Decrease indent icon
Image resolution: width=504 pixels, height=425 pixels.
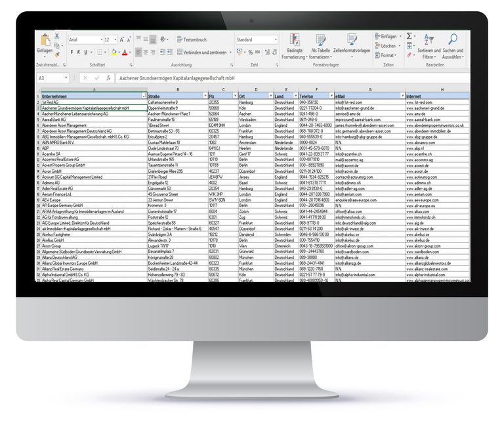[163, 52]
